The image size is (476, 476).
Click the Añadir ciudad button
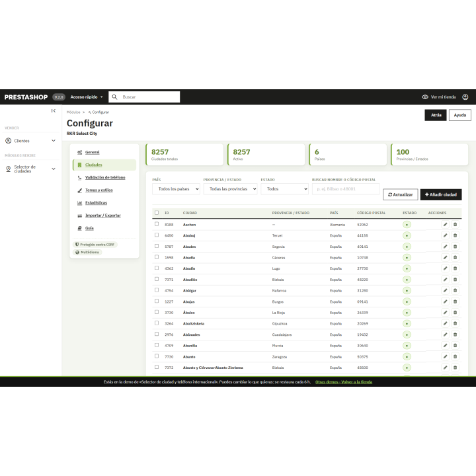pyautogui.click(x=441, y=194)
